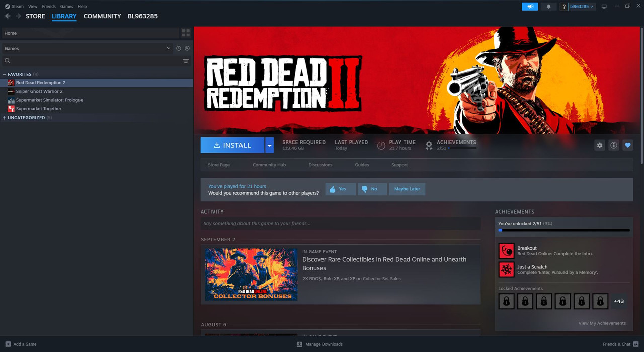Open game info circle icon
Screen dimensions: 644x352
(614, 145)
